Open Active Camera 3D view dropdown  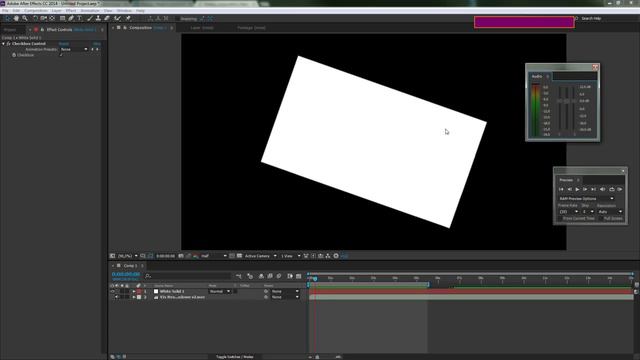point(260,256)
